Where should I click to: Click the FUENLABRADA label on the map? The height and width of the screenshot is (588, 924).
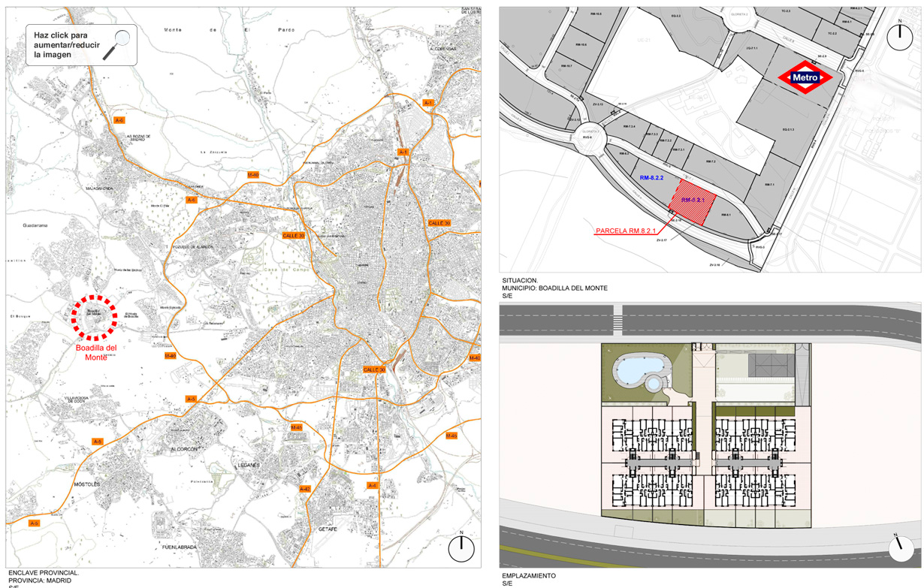tap(179, 547)
